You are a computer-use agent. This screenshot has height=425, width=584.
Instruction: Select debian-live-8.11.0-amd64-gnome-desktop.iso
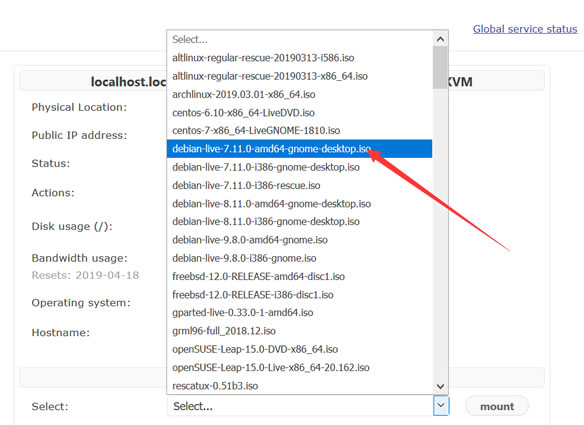tap(299, 203)
